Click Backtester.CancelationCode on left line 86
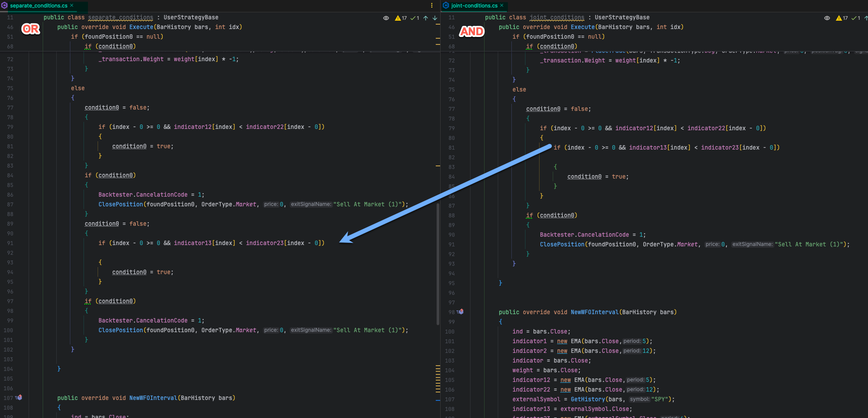 tap(143, 194)
